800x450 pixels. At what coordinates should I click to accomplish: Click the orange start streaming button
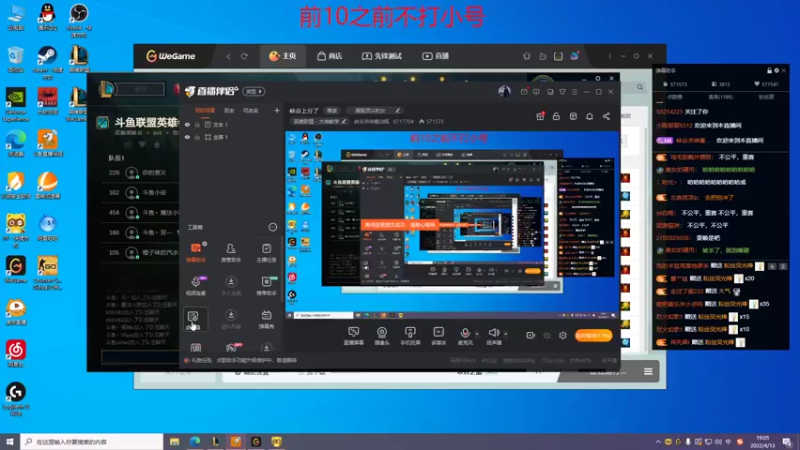coord(593,335)
